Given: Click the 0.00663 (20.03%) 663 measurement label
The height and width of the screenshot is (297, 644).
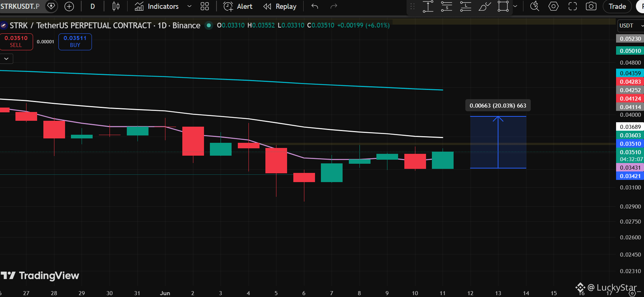Looking at the screenshot, I should point(498,105).
